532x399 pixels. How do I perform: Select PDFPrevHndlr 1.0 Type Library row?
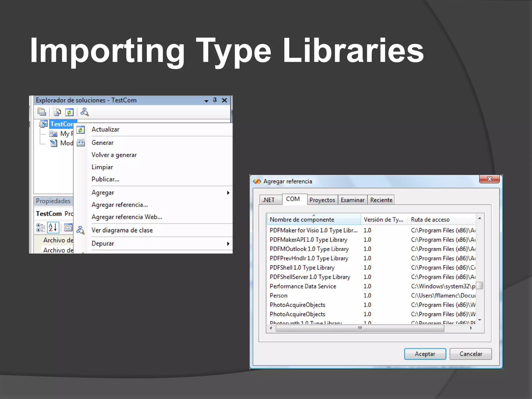pyautogui.click(x=371, y=258)
